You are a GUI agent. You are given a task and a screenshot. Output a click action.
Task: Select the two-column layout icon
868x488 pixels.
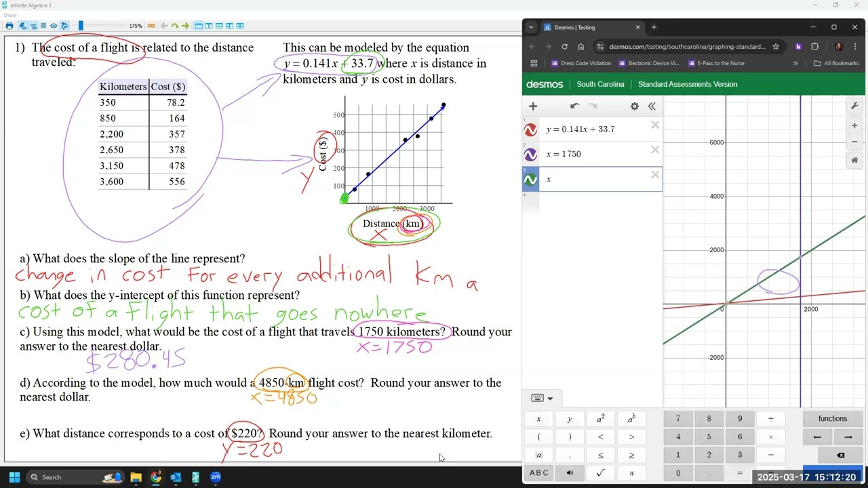point(209,26)
